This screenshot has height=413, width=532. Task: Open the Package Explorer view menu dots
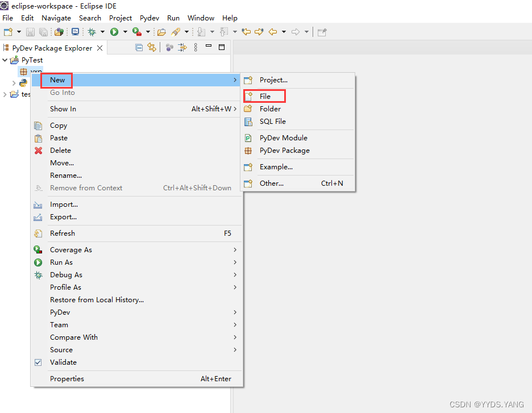(x=196, y=48)
